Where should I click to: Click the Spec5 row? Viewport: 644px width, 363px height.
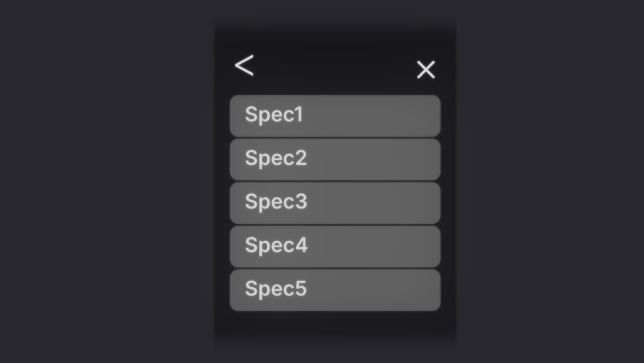coord(335,290)
